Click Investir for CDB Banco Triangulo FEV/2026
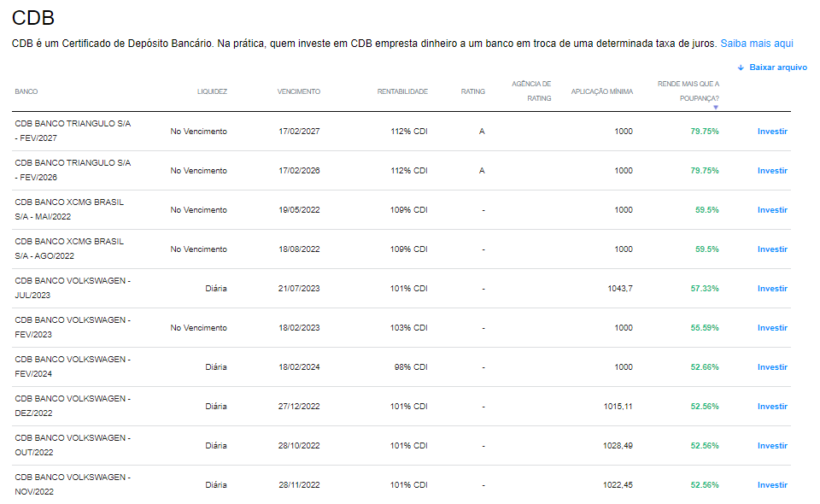The width and height of the screenshot is (820, 504). pyautogui.click(x=772, y=171)
